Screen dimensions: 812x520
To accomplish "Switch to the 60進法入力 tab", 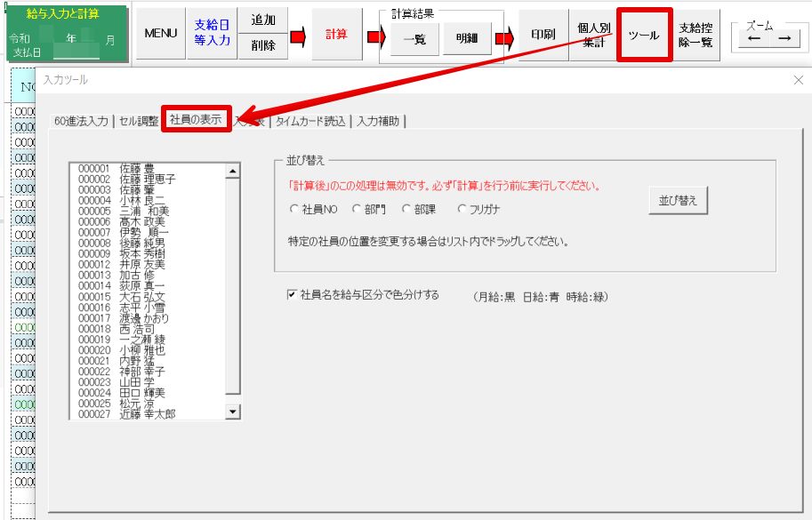I will click(81, 121).
